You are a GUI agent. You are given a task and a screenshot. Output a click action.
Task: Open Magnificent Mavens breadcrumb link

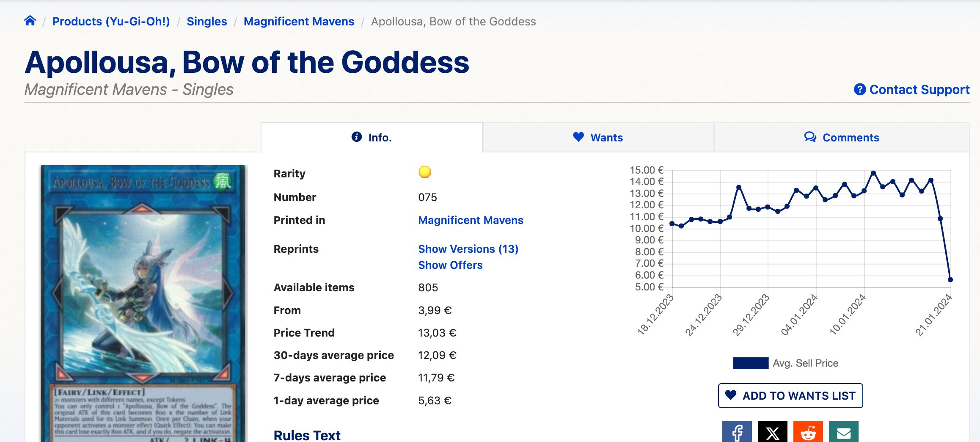pyautogui.click(x=299, y=21)
